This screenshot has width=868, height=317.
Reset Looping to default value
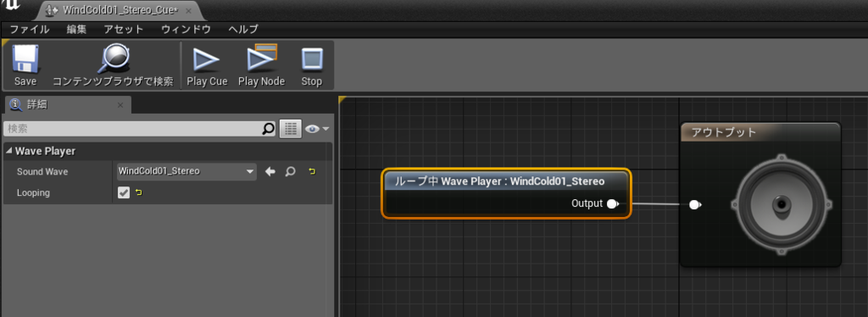138,192
